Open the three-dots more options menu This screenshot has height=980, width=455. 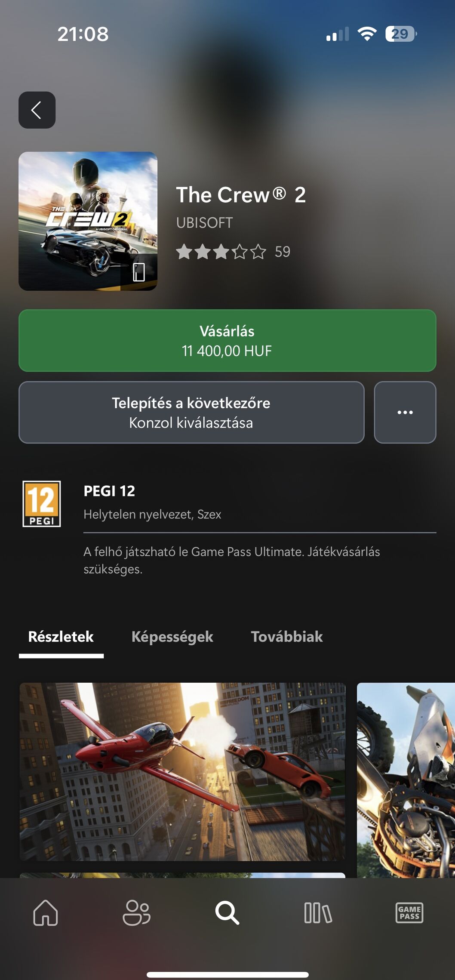pos(405,412)
